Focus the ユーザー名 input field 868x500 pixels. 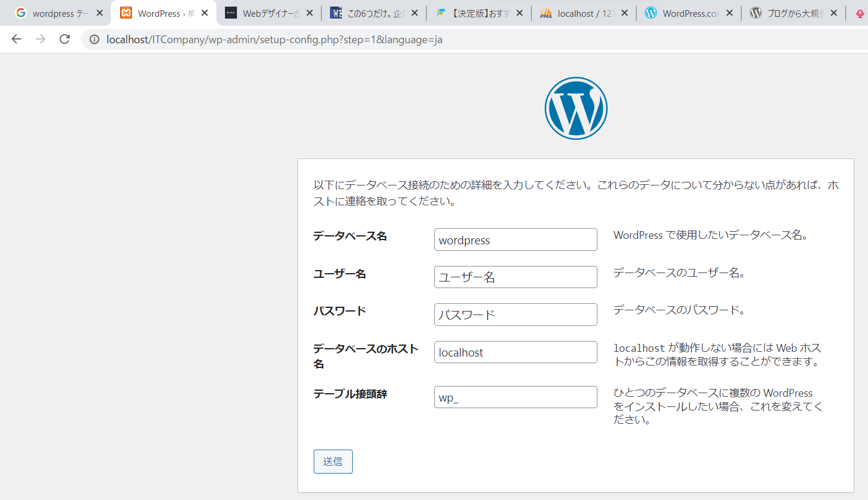tap(515, 277)
